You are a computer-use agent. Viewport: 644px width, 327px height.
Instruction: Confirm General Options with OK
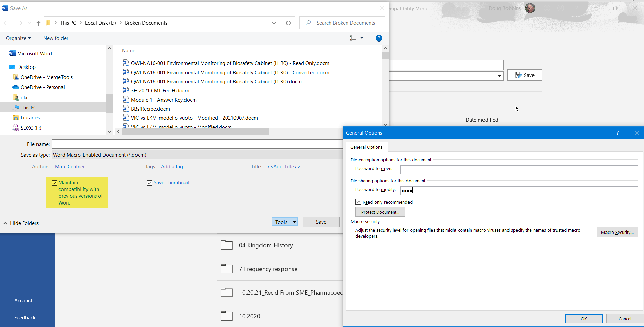(x=584, y=319)
